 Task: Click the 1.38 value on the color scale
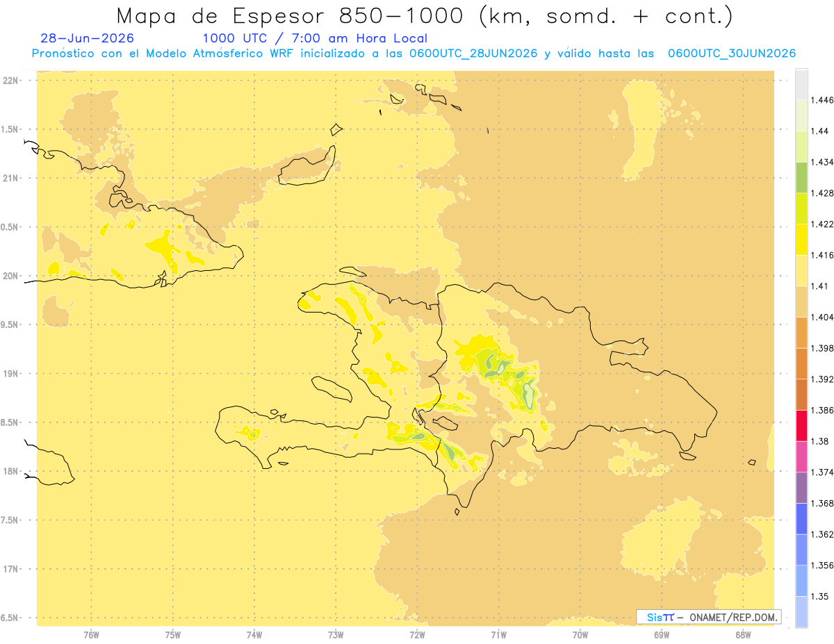click(x=818, y=441)
